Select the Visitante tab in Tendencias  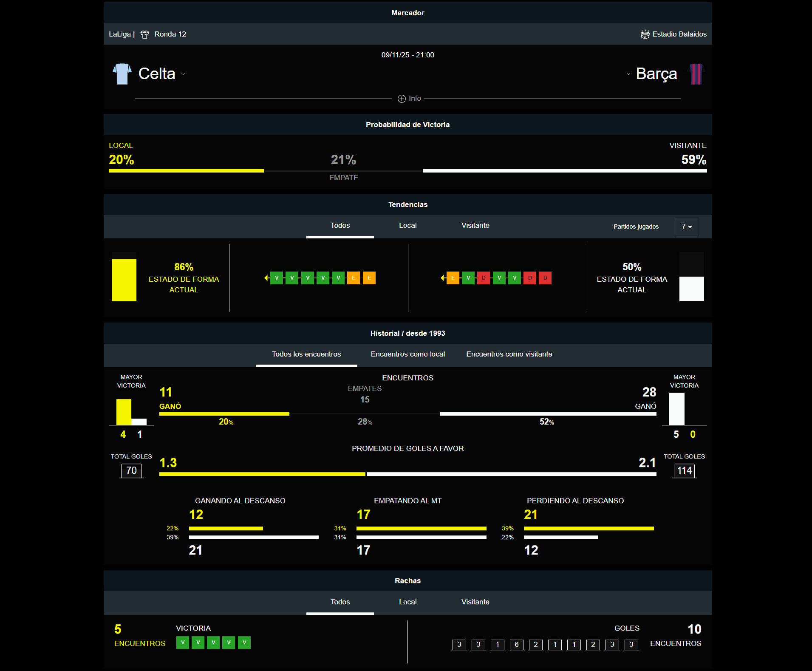point(475,226)
